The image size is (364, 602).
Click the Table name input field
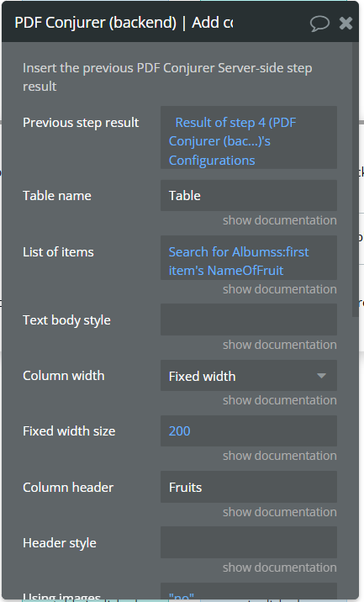pos(249,195)
